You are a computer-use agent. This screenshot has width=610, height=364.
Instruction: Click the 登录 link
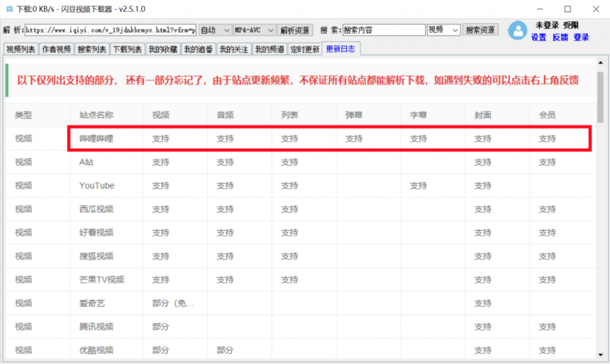(x=581, y=38)
